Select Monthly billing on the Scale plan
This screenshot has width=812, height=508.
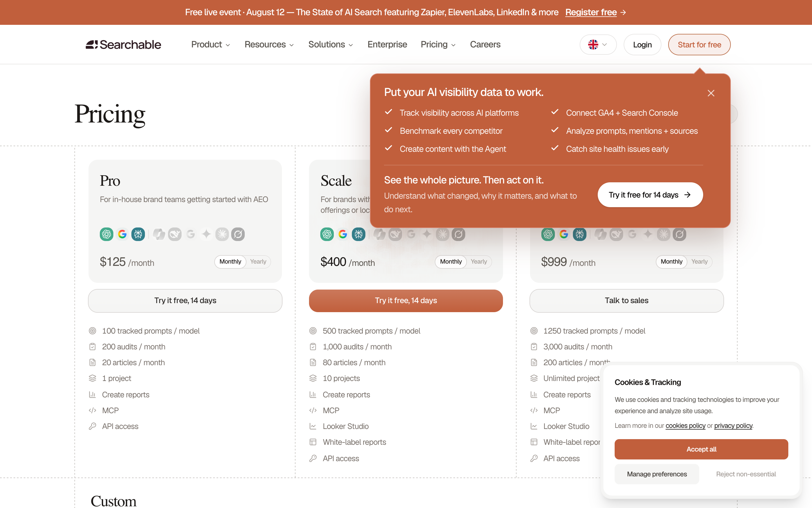[x=451, y=262]
